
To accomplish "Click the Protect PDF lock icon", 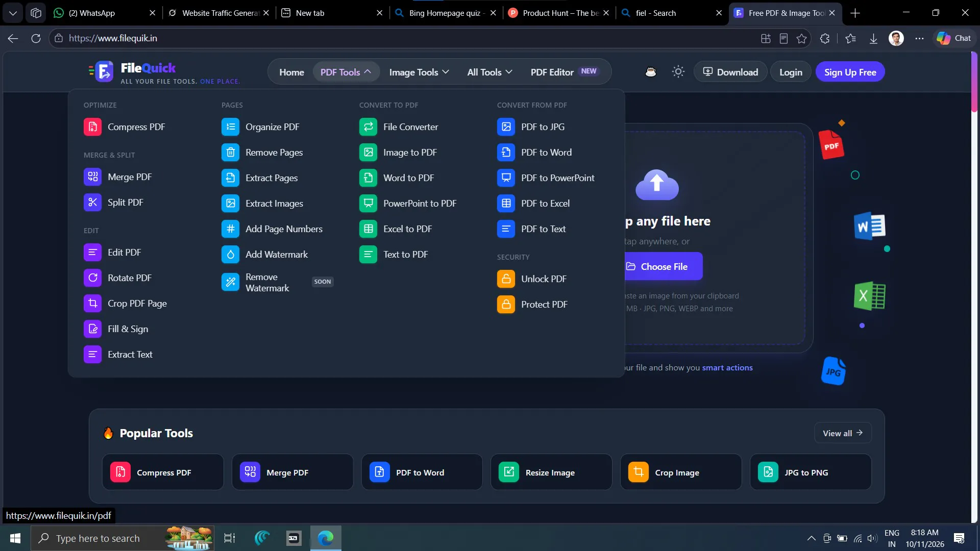I will [506, 305].
